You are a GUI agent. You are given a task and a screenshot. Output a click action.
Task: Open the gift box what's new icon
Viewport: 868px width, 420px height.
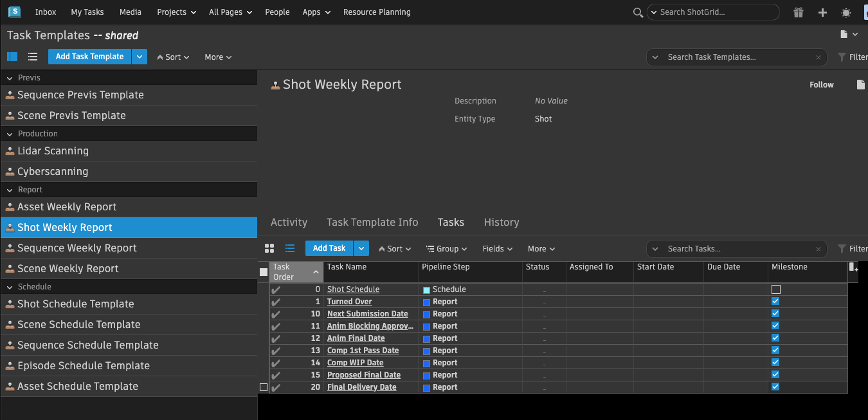(799, 12)
